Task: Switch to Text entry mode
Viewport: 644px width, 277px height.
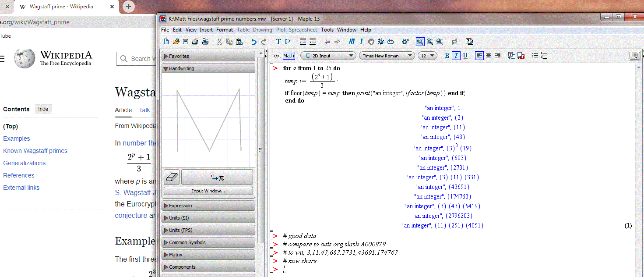Action: (276, 56)
